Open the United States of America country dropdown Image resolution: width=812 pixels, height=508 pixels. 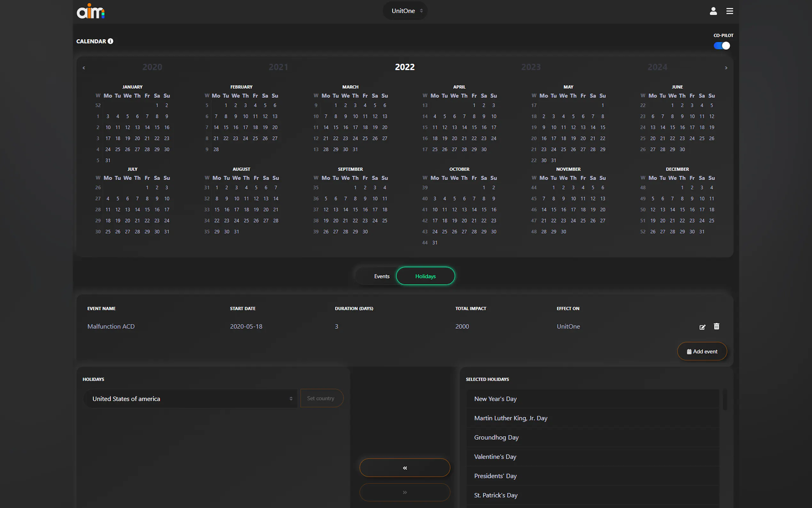pos(190,399)
